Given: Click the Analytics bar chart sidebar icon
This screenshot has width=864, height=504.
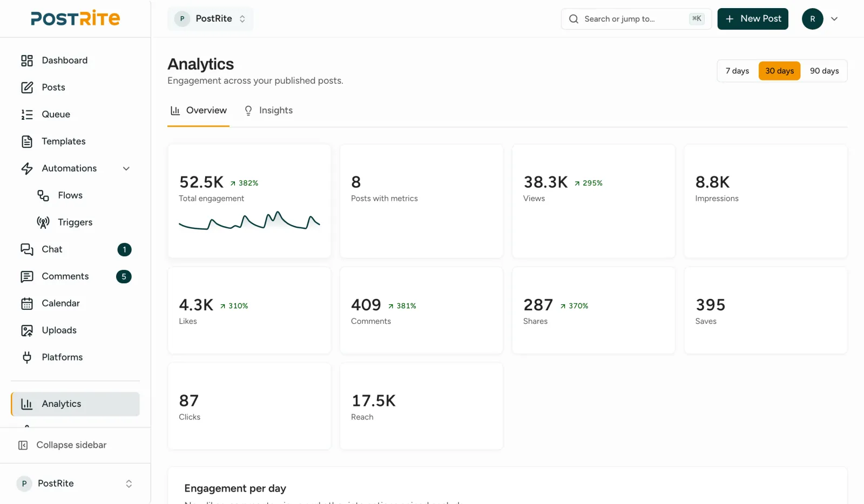Looking at the screenshot, I should (27, 404).
